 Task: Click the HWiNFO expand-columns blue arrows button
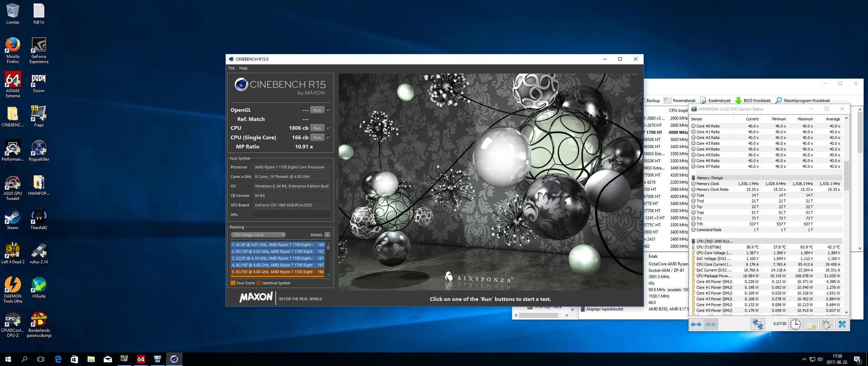point(696,324)
